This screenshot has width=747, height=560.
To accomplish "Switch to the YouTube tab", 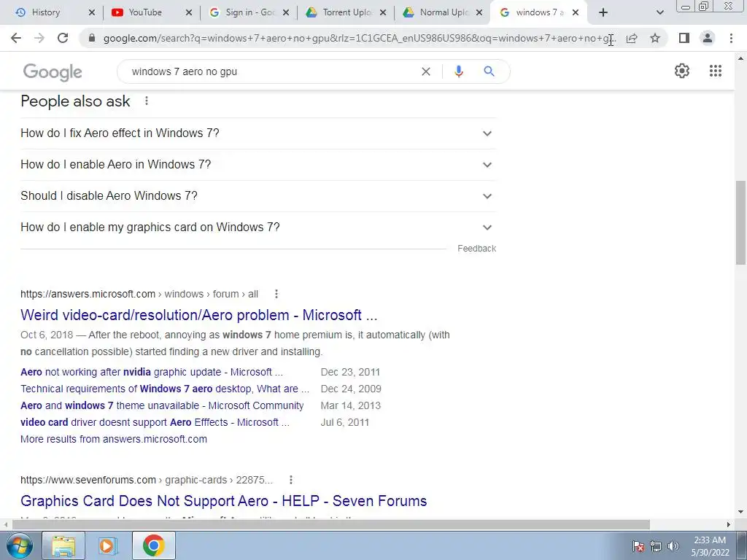I will click(x=145, y=12).
